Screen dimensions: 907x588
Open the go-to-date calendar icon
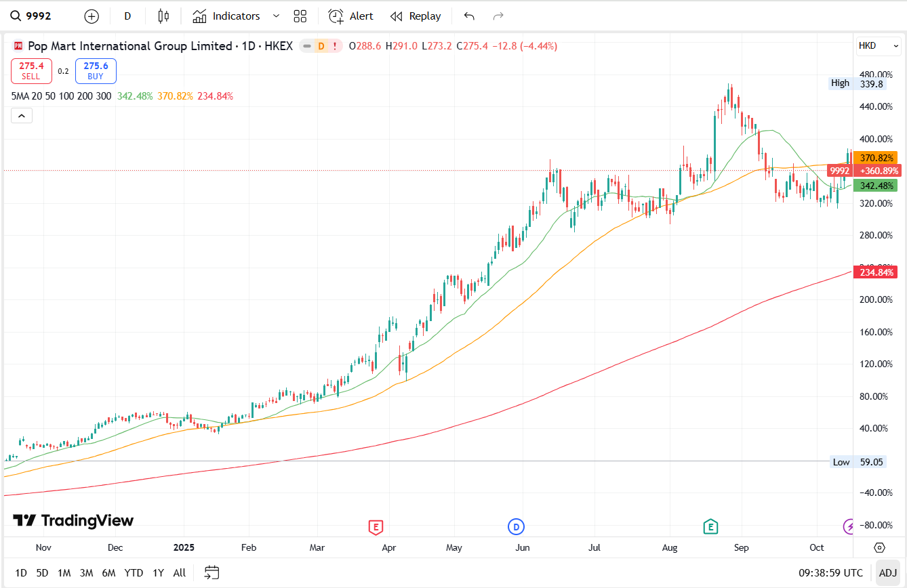point(212,573)
